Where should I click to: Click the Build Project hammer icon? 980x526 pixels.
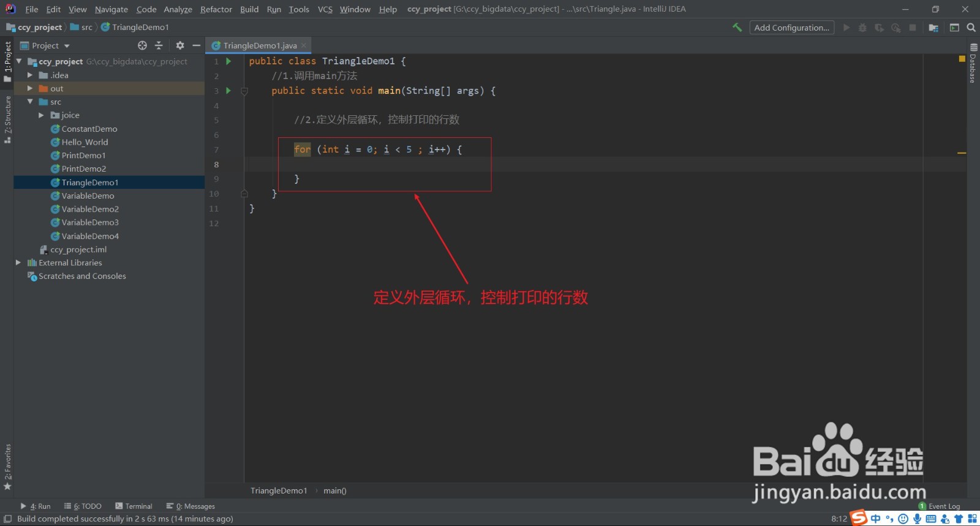pyautogui.click(x=737, y=28)
